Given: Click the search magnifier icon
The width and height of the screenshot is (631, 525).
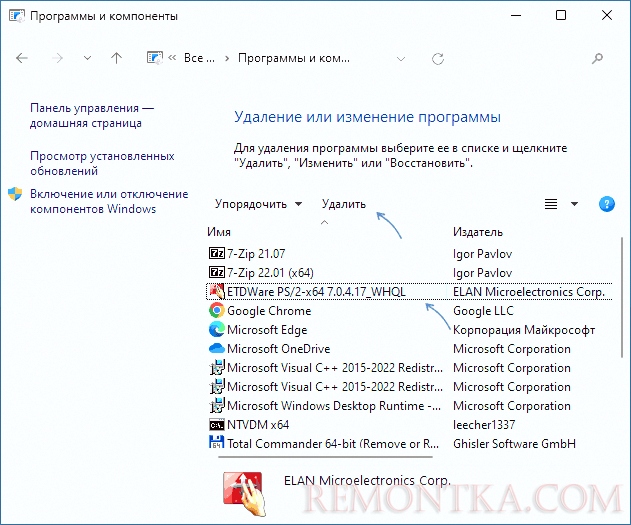Looking at the screenshot, I should 597,59.
